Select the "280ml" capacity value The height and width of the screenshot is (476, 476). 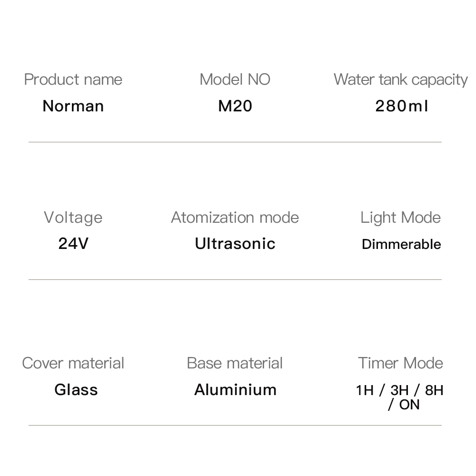point(401,106)
